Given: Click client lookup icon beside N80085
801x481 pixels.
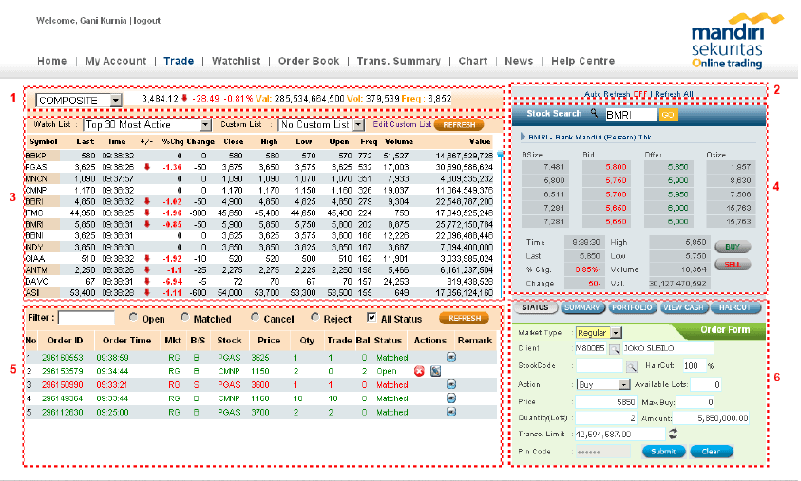Looking at the screenshot, I should click(x=615, y=349).
